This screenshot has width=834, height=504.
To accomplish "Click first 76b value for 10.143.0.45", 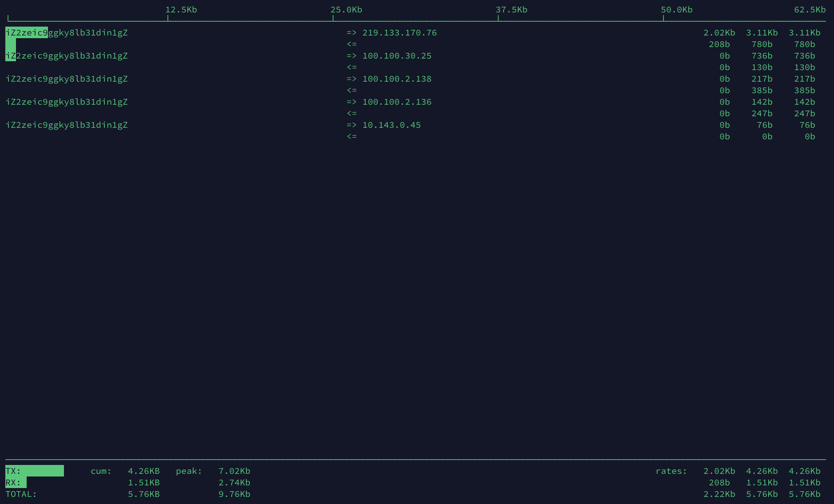I will click(765, 125).
